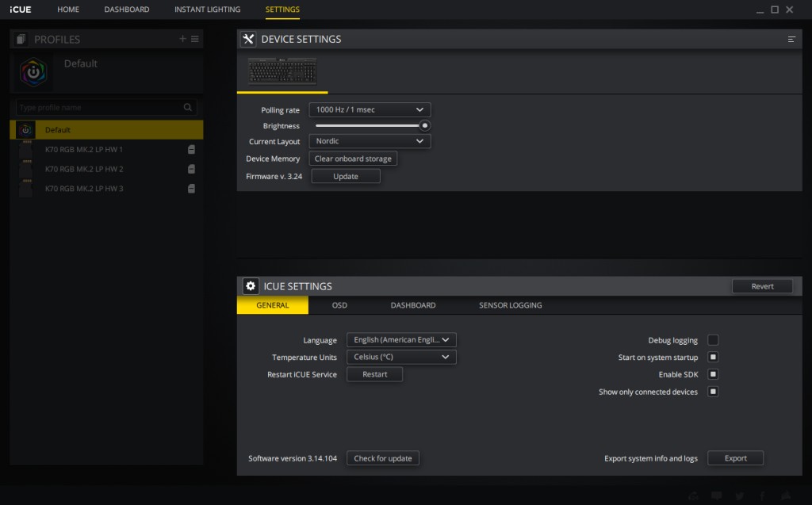Click the Default profile row icon
This screenshot has width=812, height=505.
[x=25, y=130]
